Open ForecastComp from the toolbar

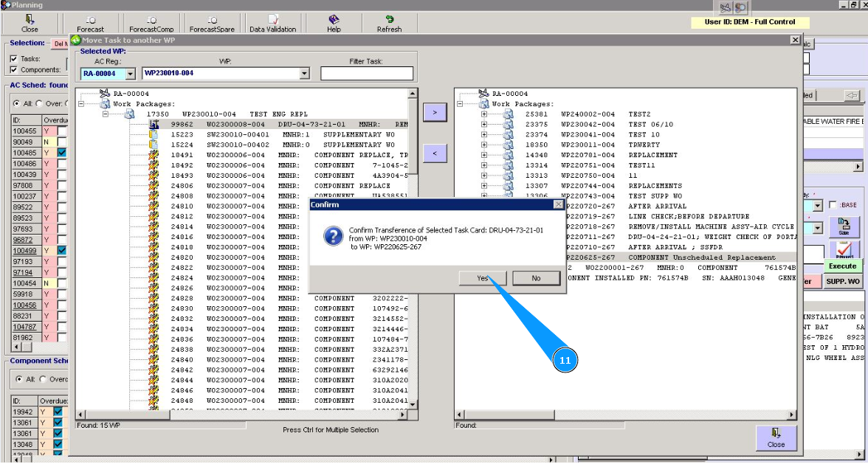pyautogui.click(x=151, y=24)
